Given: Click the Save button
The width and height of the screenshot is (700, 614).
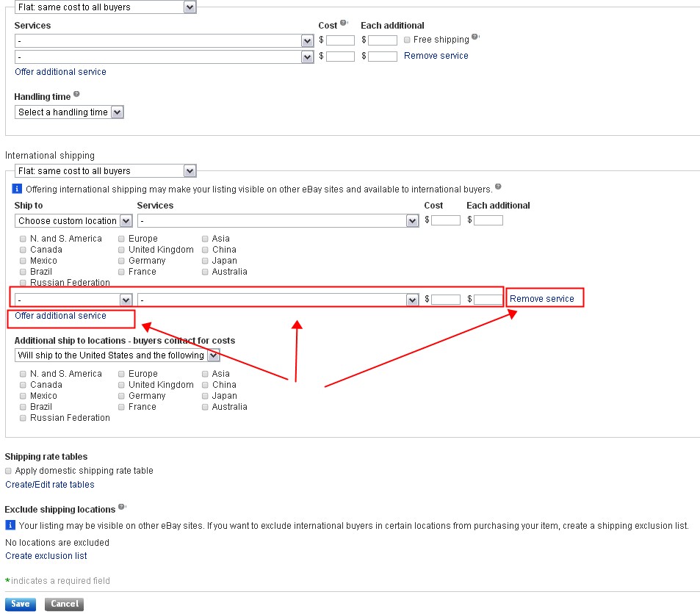Looking at the screenshot, I should [x=20, y=604].
